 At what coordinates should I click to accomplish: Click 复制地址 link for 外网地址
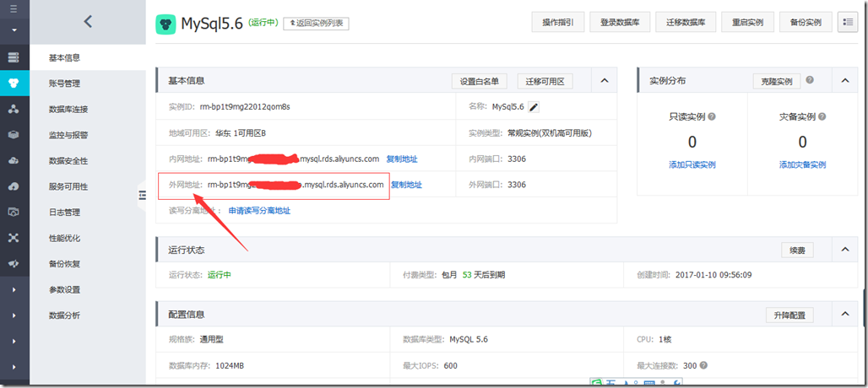pyautogui.click(x=406, y=185)
